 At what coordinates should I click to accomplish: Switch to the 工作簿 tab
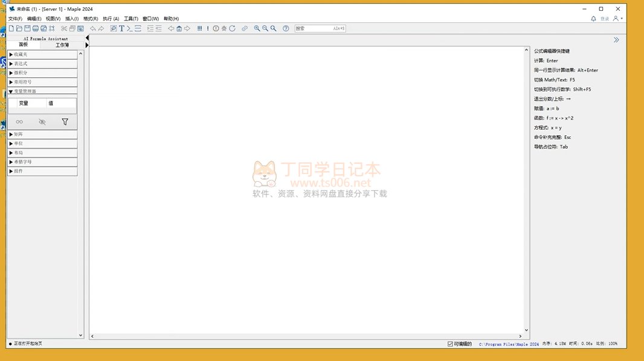(62, 45)
